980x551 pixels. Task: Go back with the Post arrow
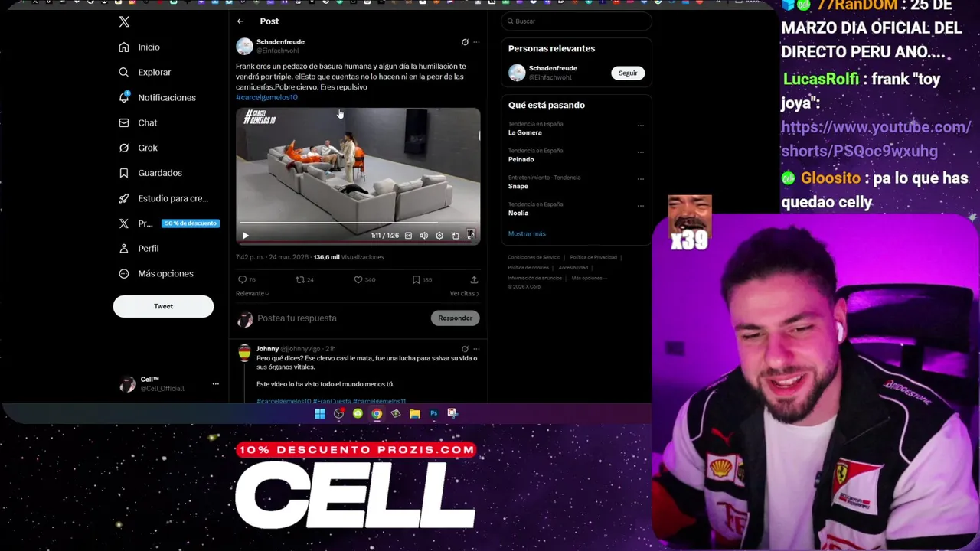[240, 21]
